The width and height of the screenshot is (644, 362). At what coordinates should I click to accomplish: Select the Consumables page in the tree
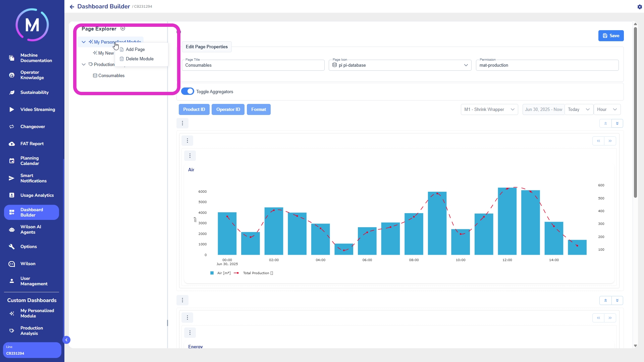click(x=111, y=76)
